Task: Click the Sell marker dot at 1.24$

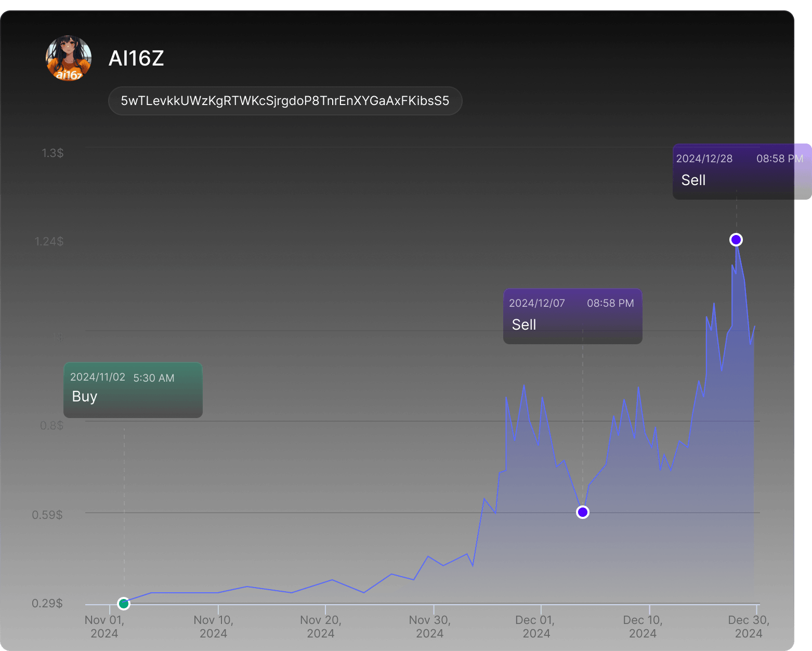Action: tap(736, 240)
